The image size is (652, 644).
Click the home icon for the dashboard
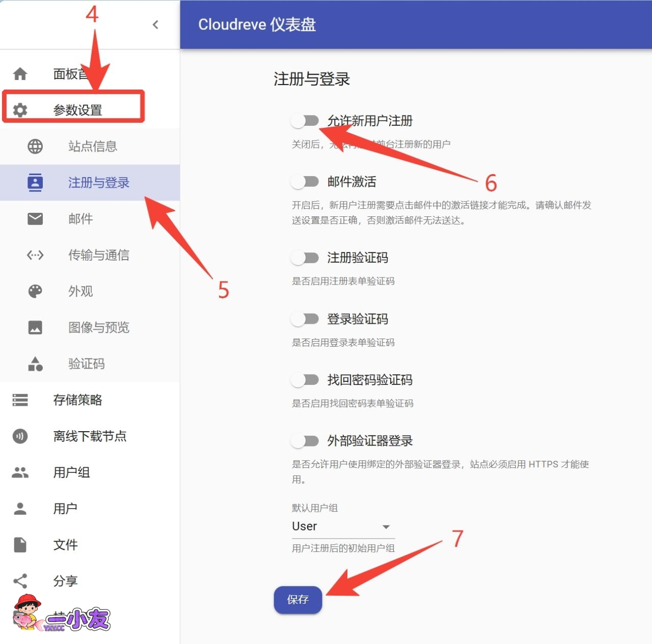click(x=20, y=74)
